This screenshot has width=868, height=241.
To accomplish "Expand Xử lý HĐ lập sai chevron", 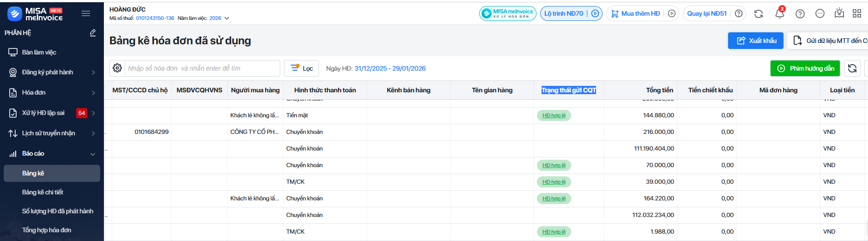I will coord(93,113).
